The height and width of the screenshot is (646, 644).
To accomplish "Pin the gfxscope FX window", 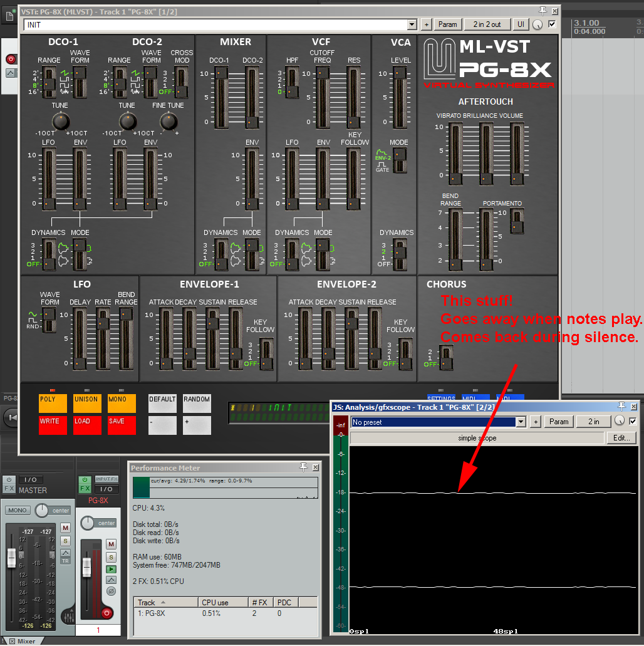I will tap(621, 406).
